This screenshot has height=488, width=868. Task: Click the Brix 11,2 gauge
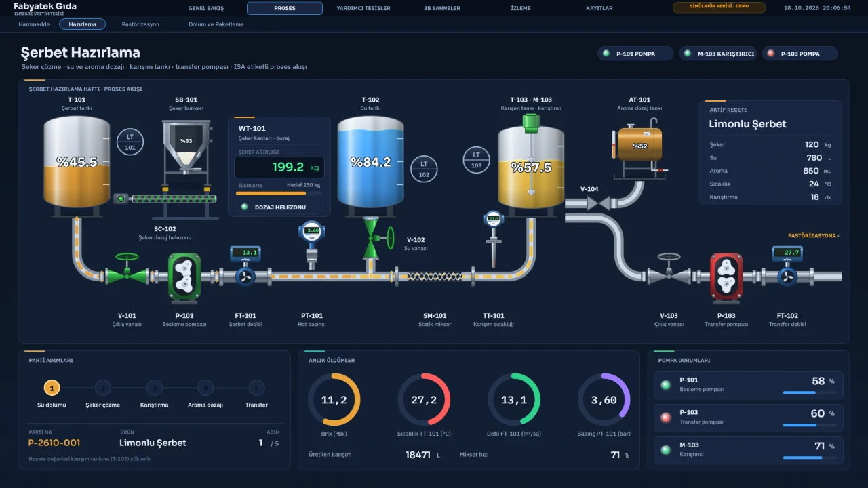click(x=334, y=399)
